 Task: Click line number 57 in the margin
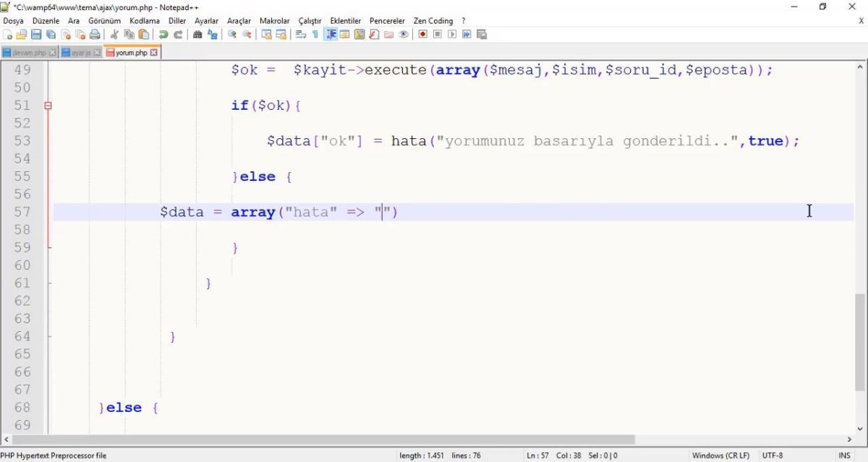(22, 212)
